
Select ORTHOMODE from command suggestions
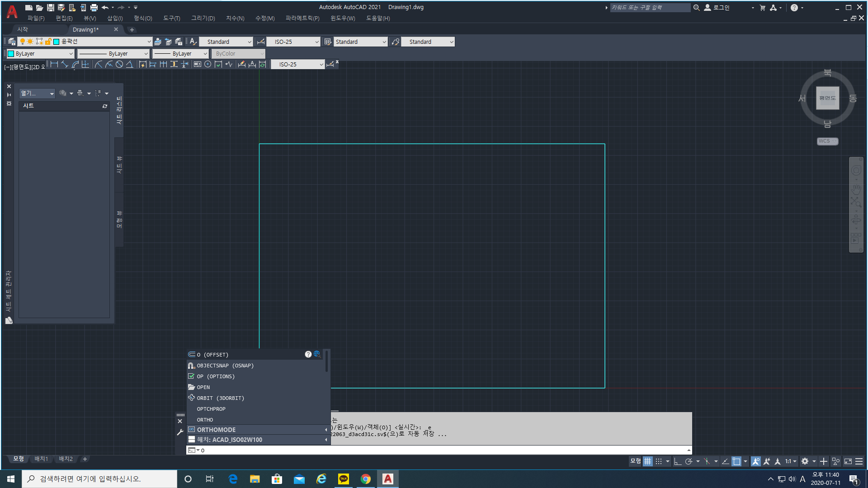[216, 430]
